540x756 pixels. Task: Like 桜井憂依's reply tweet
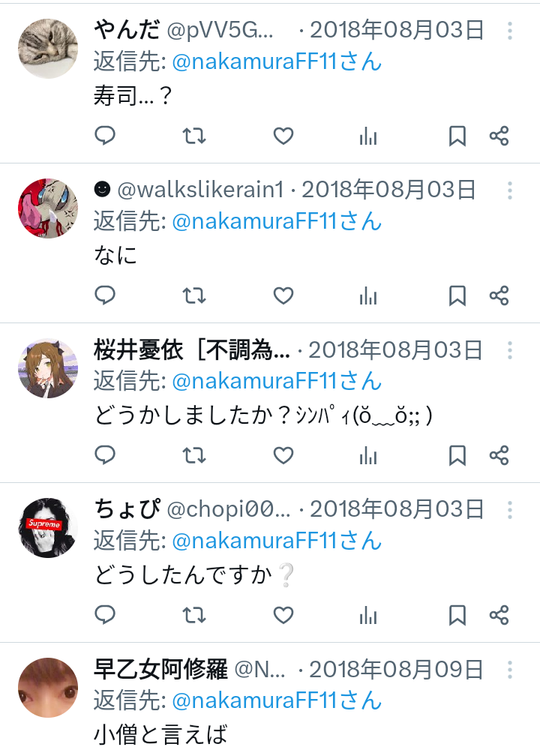(283, 455)
